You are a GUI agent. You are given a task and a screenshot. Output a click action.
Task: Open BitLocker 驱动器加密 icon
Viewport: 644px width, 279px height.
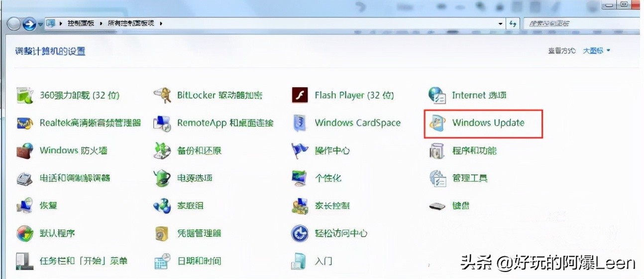pyautogui.click(x=162, y=95)
